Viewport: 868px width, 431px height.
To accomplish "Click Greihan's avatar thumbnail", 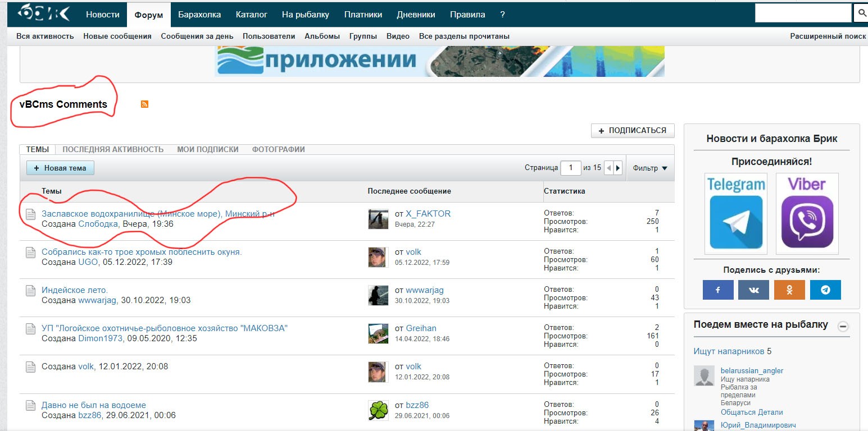I will pyautogui.click(x=378, y=333).
